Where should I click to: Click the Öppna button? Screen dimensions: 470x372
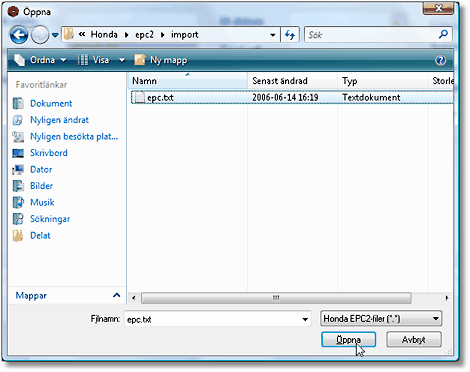pos(348,339)
